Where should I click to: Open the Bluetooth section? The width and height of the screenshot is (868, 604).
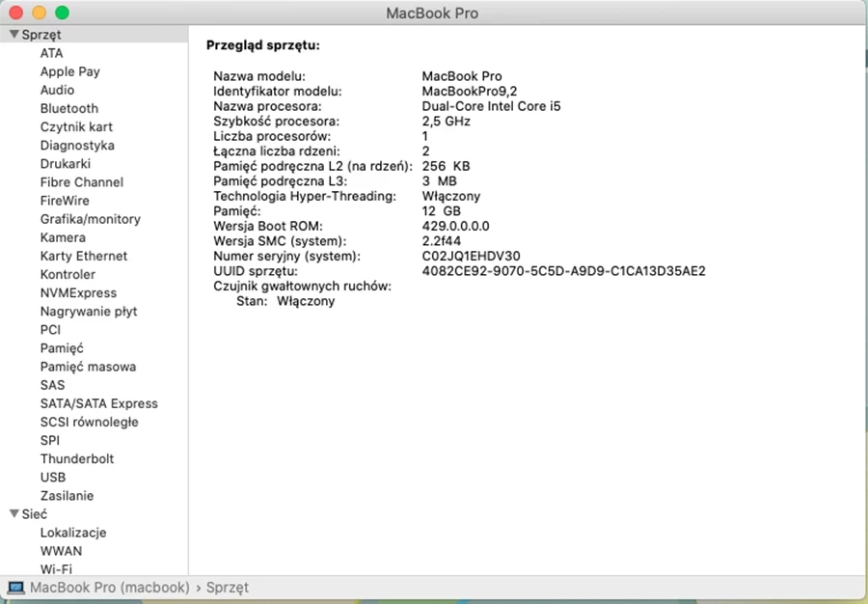[69, 108]
